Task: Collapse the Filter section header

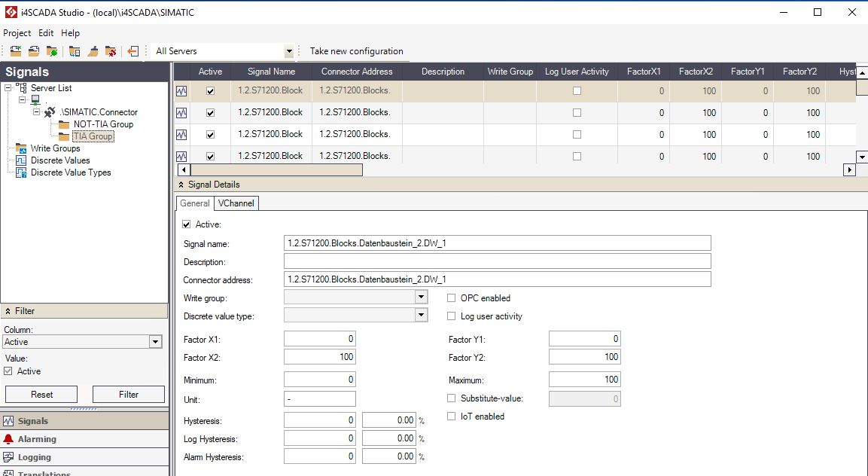Action: pyautogui.click(x=8, y=311)
